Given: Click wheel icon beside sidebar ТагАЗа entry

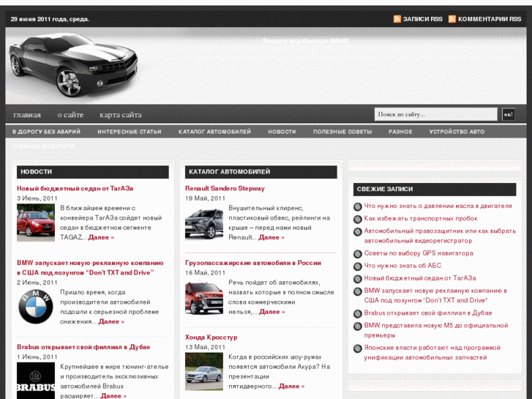Looking at the screenshot, I should [x=358, y=279].
